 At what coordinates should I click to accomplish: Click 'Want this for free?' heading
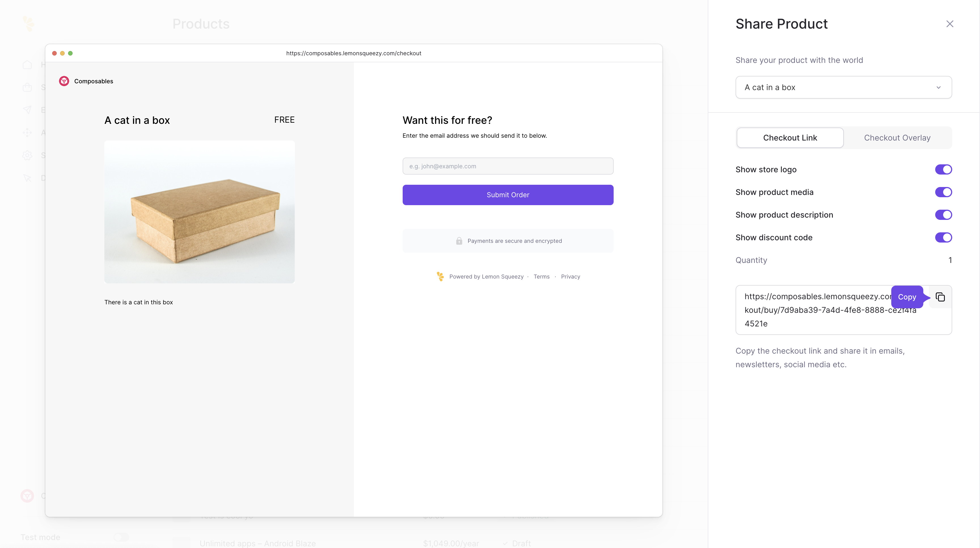(x=447, y=120)
